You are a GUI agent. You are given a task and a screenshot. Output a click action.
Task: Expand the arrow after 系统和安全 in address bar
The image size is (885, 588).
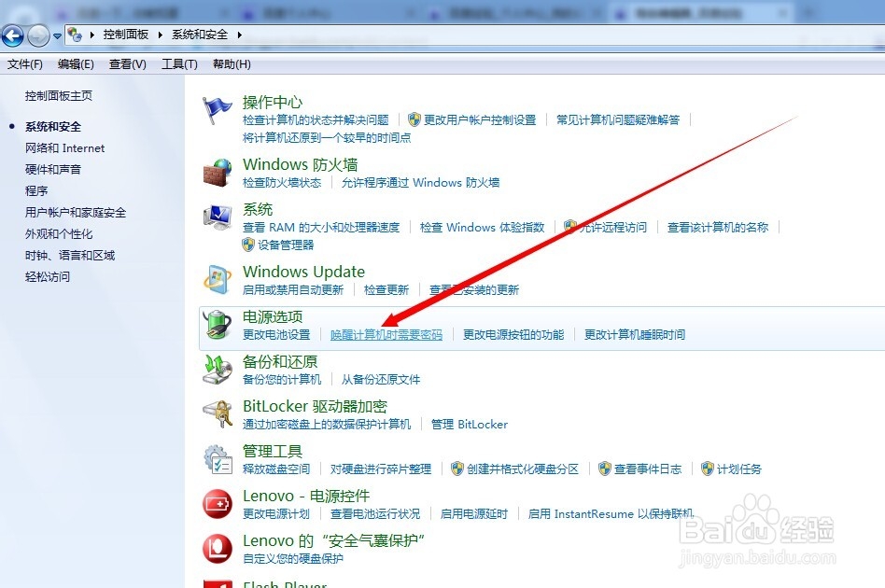[x=240, y=35]
